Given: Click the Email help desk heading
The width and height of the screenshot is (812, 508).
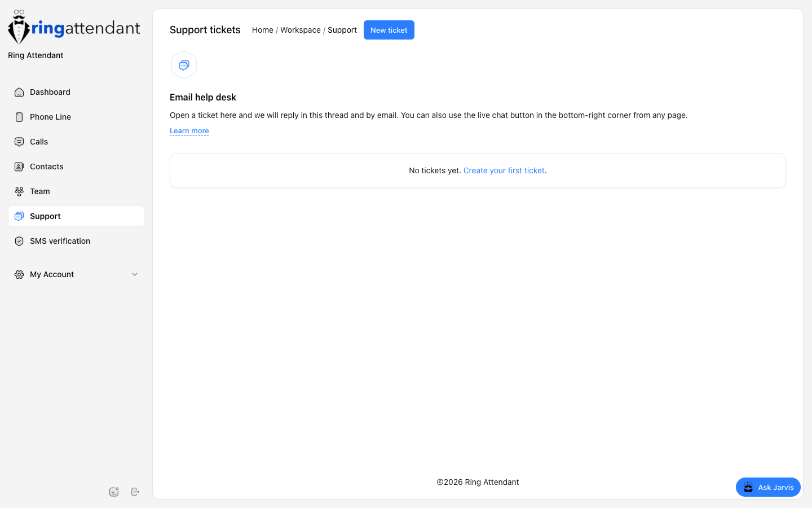Looking at the screenshot, I should tap(203, 97).
